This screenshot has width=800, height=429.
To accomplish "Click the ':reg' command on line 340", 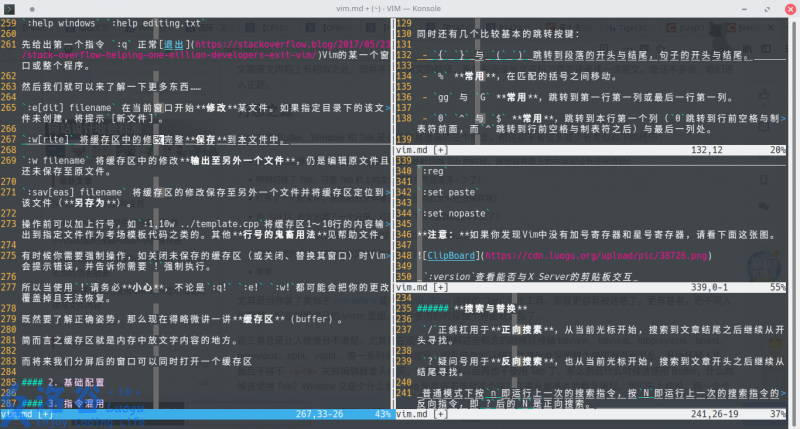I will [435, 170].
